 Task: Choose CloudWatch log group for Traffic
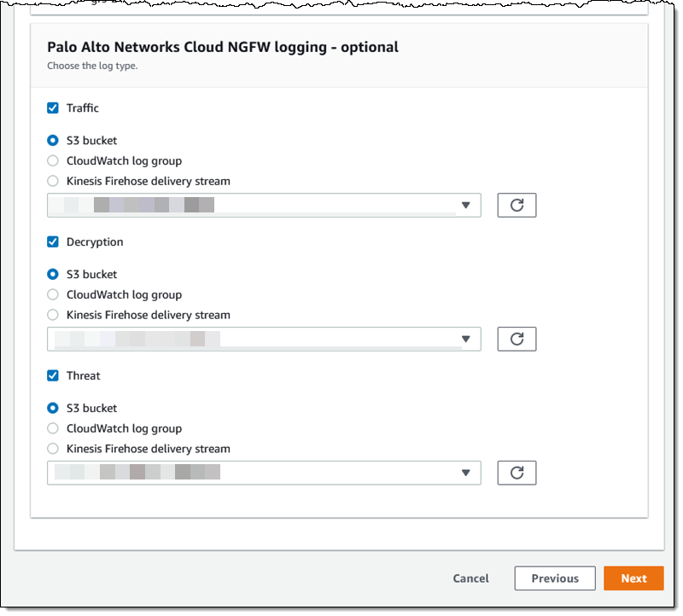(53, 160)
